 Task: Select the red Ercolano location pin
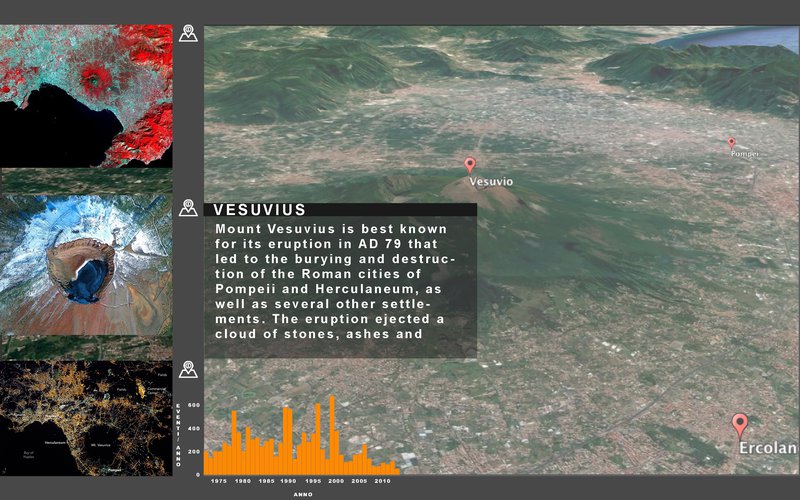click(740, 424)
